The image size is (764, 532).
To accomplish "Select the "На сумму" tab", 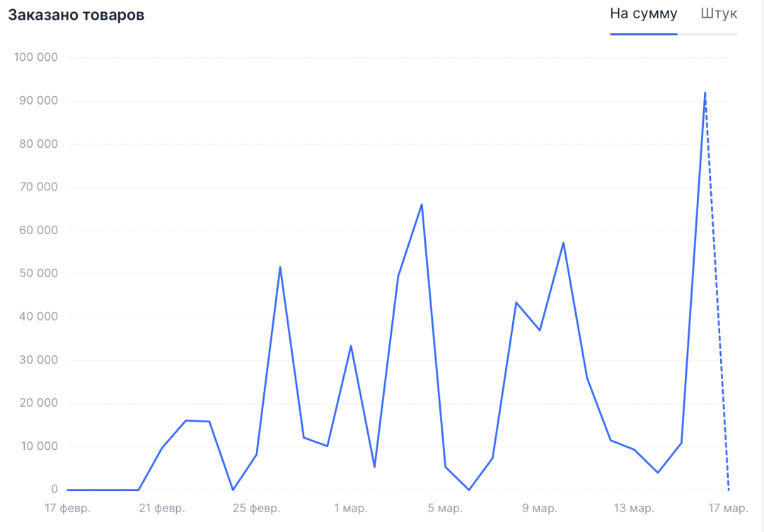I will pyautogui.click(x=643, y=14).
